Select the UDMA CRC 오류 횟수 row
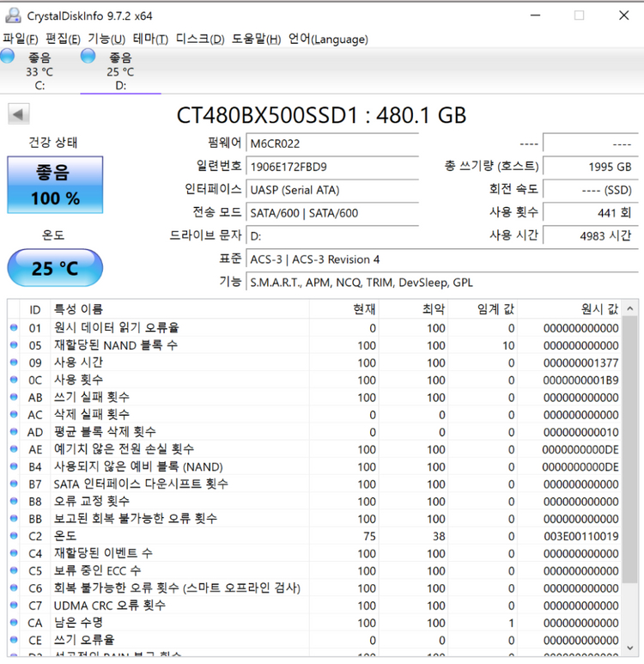Screen dimensions: 644x664 pos(315,606)
